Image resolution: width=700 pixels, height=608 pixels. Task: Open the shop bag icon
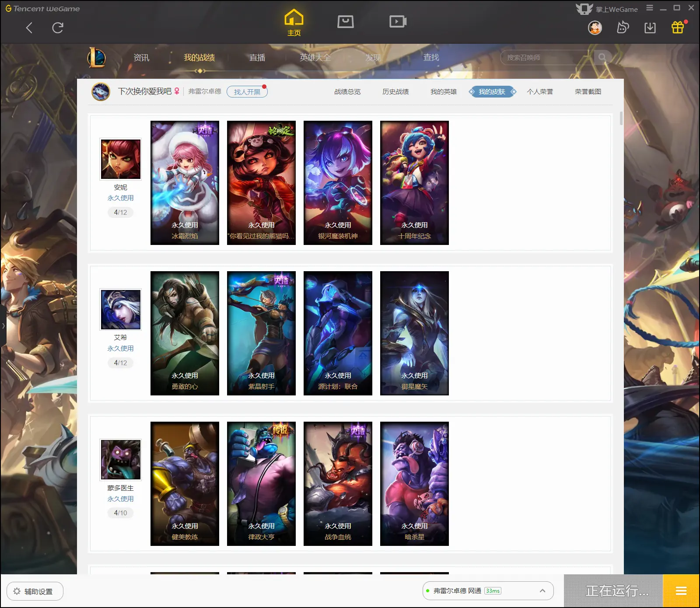(x=346, y=21)
